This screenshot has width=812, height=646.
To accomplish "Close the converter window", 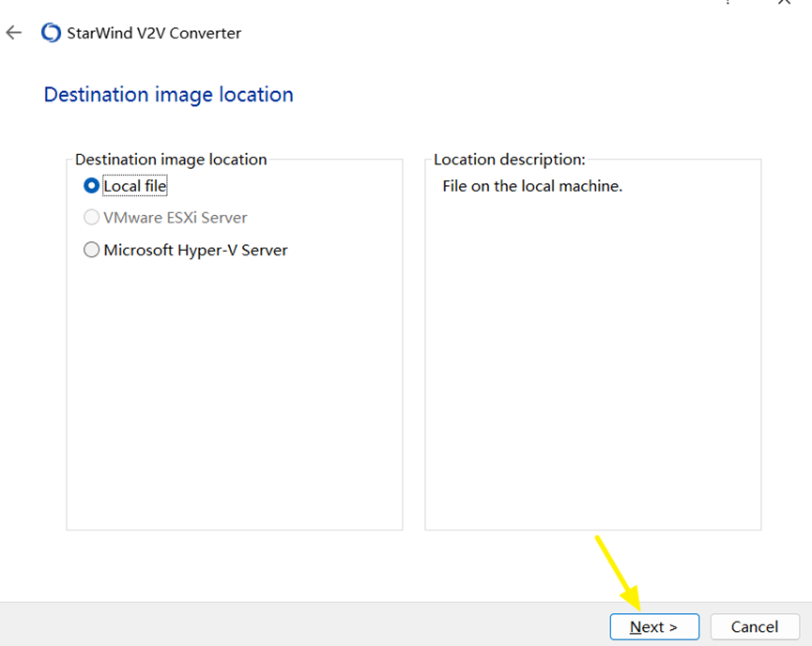I will (785, 2).
